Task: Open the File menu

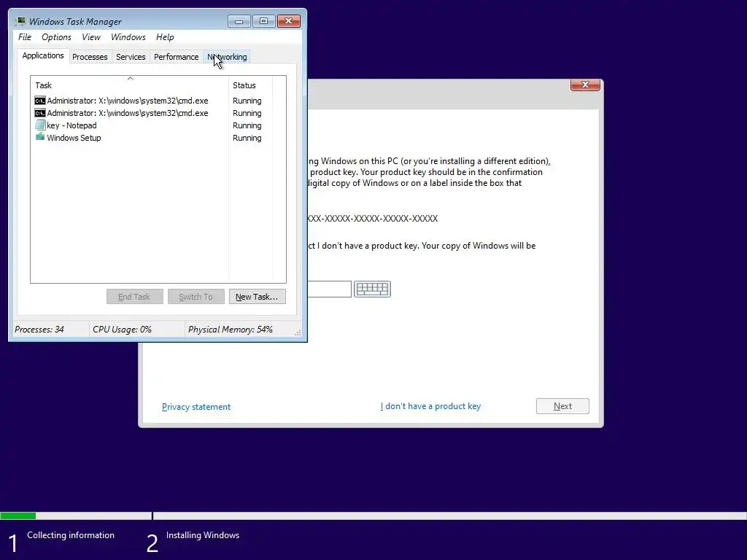Action: tap(25, 37)
